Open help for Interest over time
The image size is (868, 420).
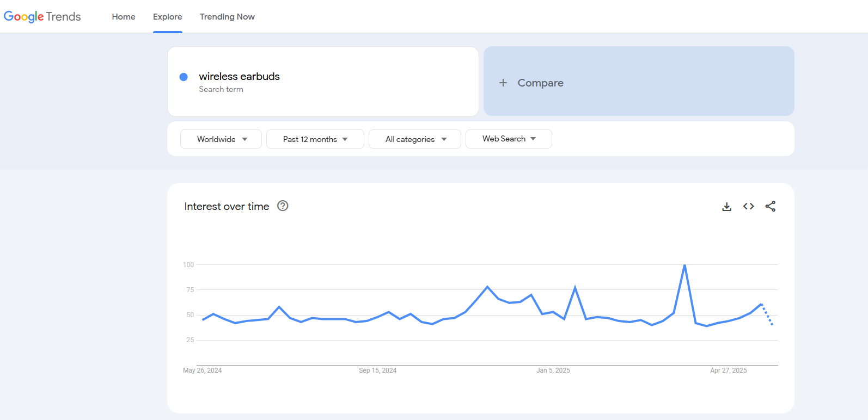point(283,206)
